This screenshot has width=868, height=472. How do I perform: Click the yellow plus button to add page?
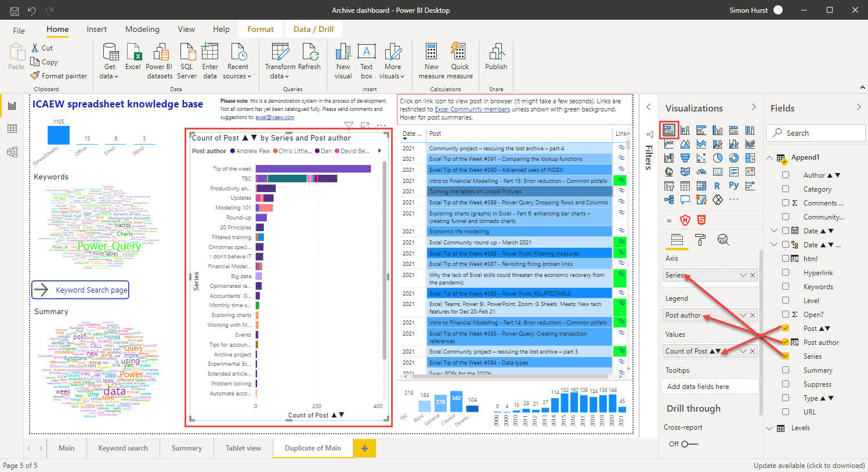pyautogui.click(x=364, y=448)
